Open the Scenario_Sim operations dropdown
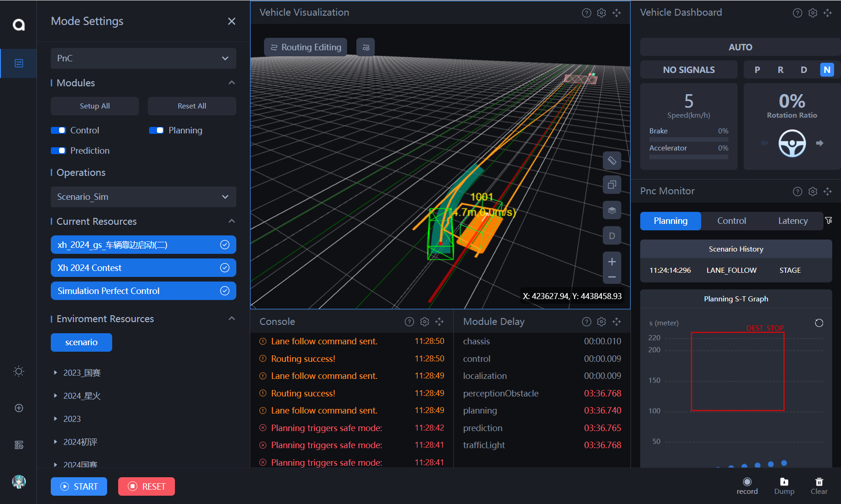 [x=143, y=197]
